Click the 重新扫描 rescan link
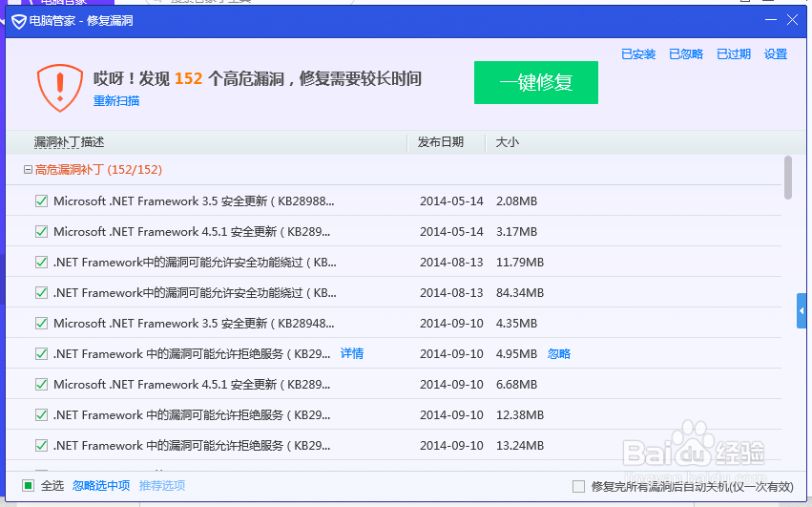The width and height of the screenshot is (812, 507). (116, 100)
